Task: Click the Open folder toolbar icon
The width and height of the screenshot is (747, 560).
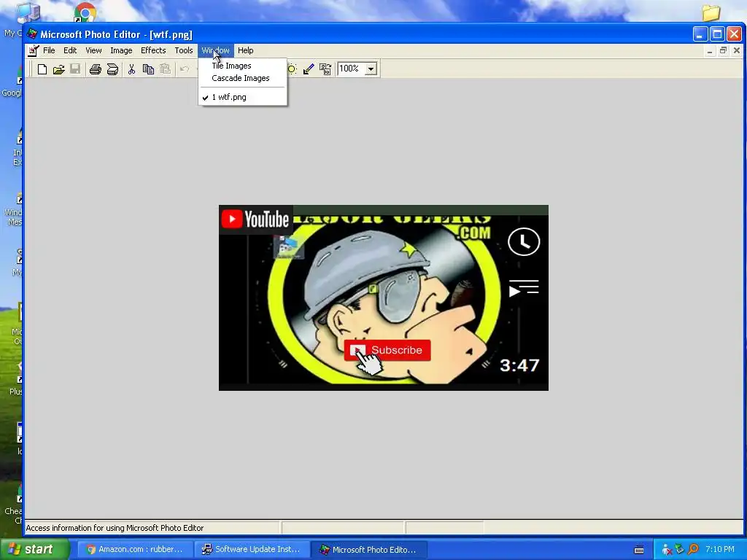Action: (x=58, y=69)
